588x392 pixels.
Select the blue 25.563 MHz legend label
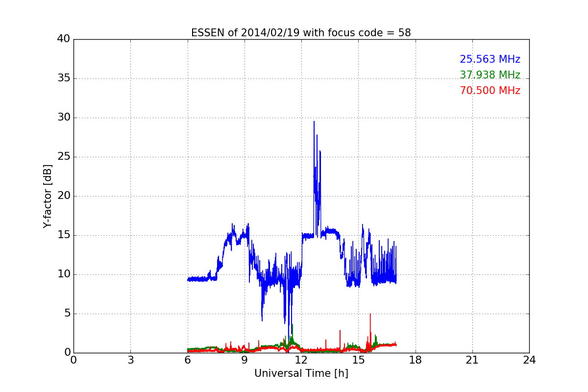(x=490, y=59)
